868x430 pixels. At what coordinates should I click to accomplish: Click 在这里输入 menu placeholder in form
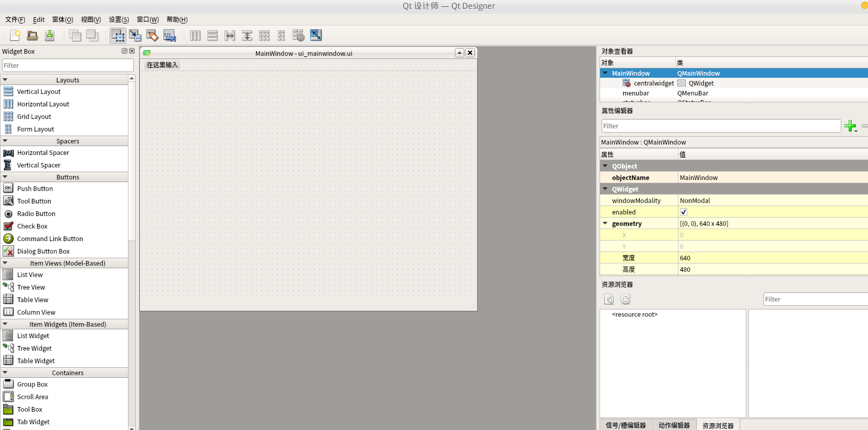(162, 65)
